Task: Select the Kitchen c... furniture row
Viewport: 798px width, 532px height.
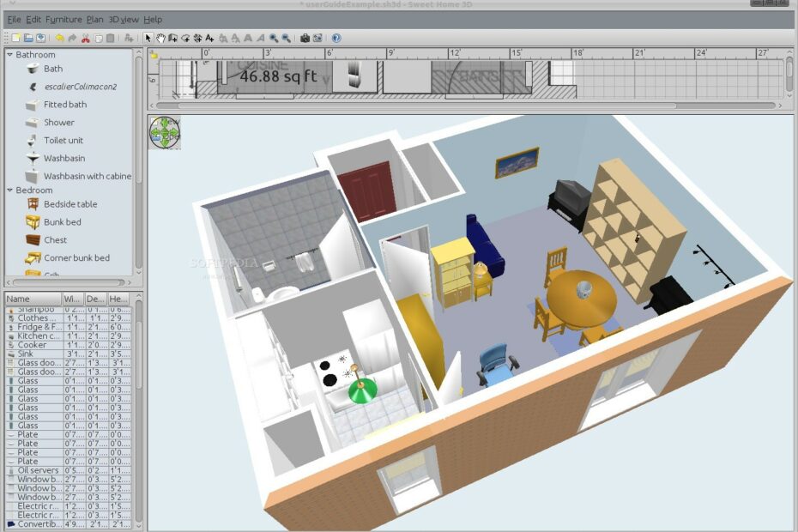Action: click(68, 336)
